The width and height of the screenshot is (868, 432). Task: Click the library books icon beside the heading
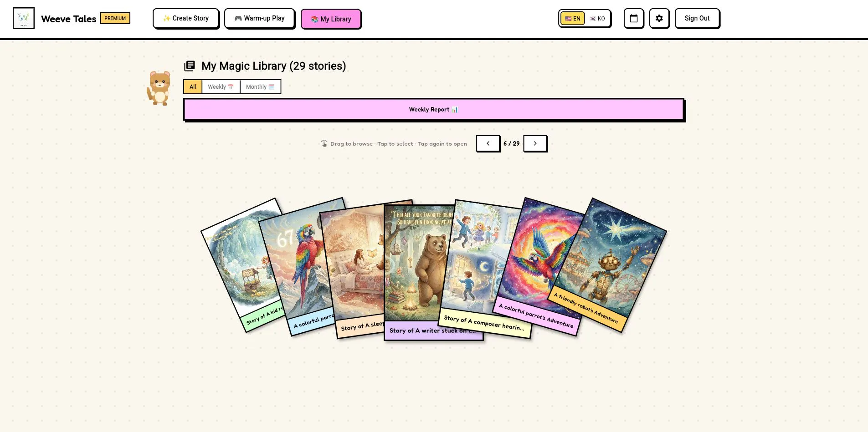pos(190,66)
